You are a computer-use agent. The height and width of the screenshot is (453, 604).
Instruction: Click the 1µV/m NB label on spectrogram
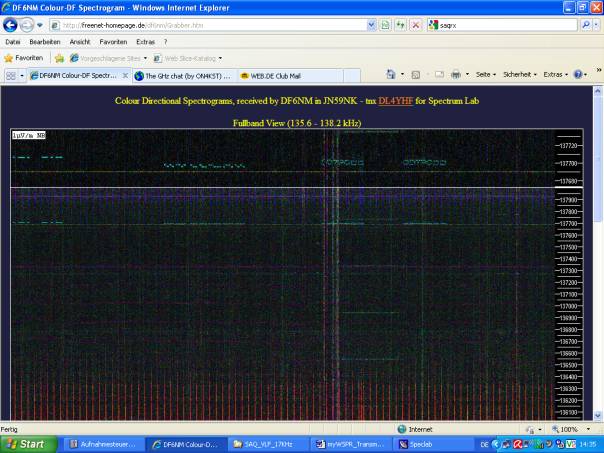tap(29, 135)
